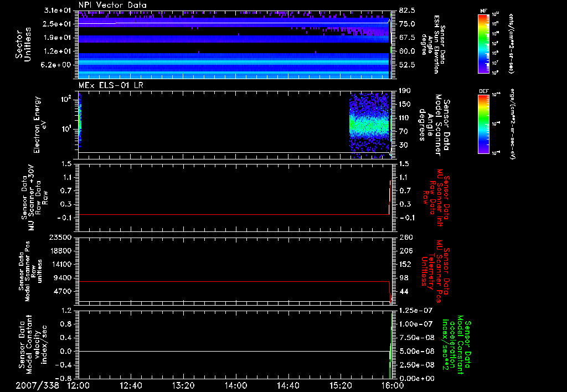The image size is (567, 392).
Task: Click the '152' telemetry tick value
Action: tap(405, 264)
